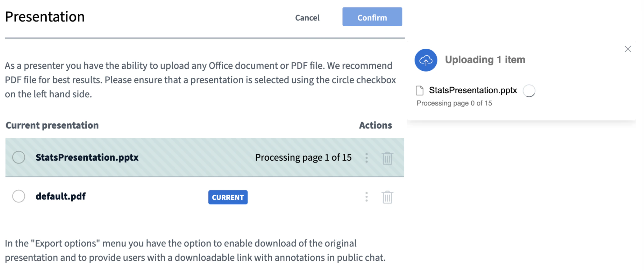Click the file icon beside StatsPresentation.pptx in toast
This screenshot has width=644, height=271.
point(420,91)
